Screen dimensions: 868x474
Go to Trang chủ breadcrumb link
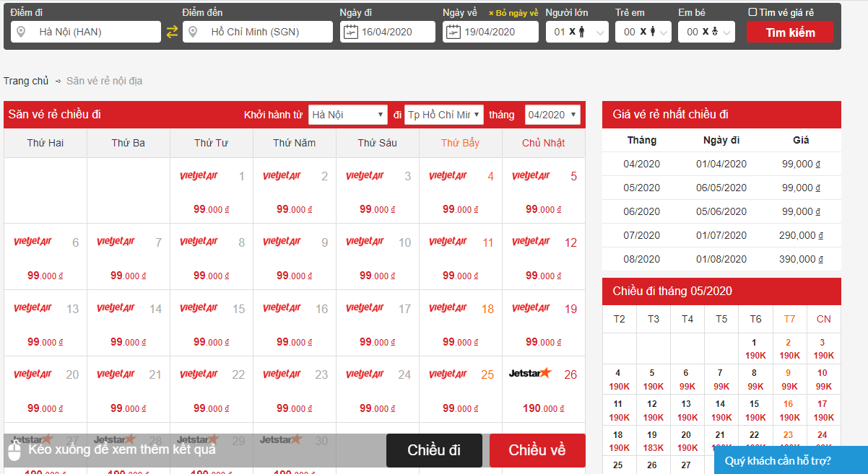click(26, 81)
